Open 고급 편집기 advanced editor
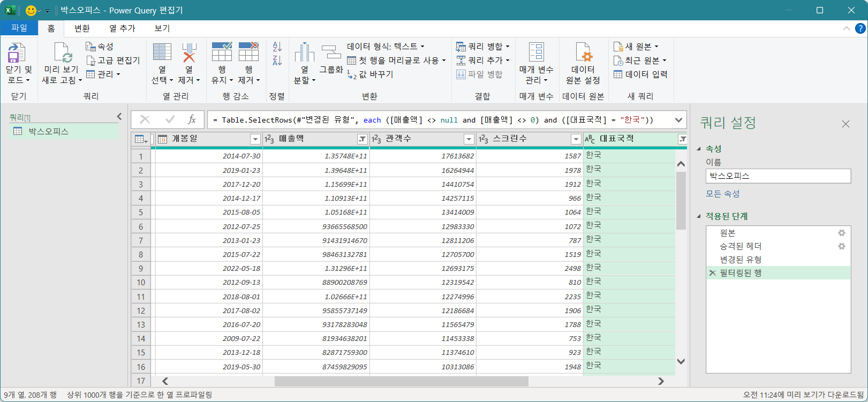Screen dimensions: 868x402 coord(113,60)
